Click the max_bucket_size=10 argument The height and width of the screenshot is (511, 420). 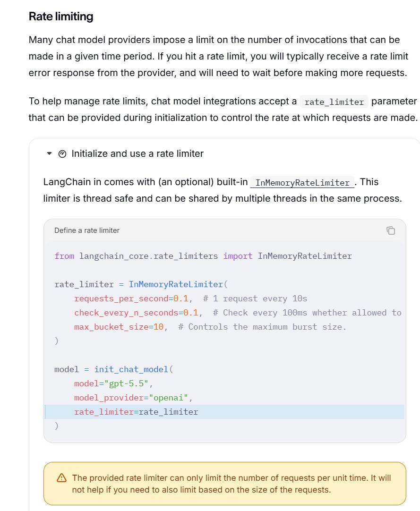pyautogui.click(x=119, y=327)
